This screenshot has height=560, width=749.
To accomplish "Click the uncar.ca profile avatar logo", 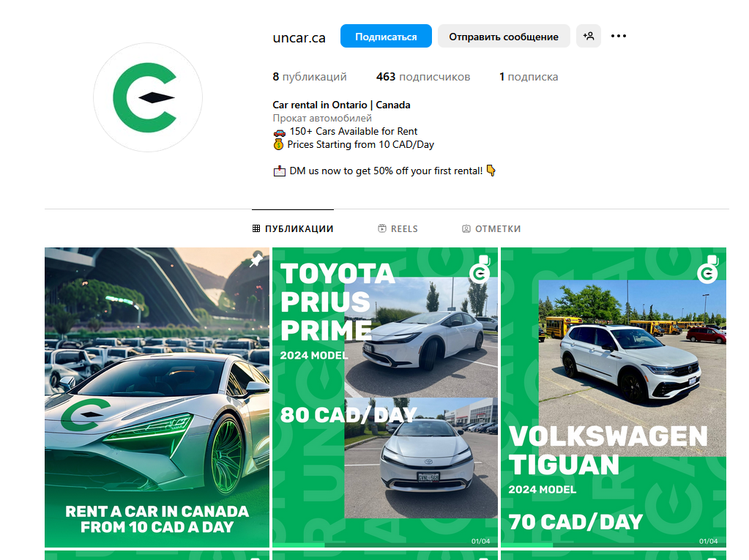I will pos(148,97).
